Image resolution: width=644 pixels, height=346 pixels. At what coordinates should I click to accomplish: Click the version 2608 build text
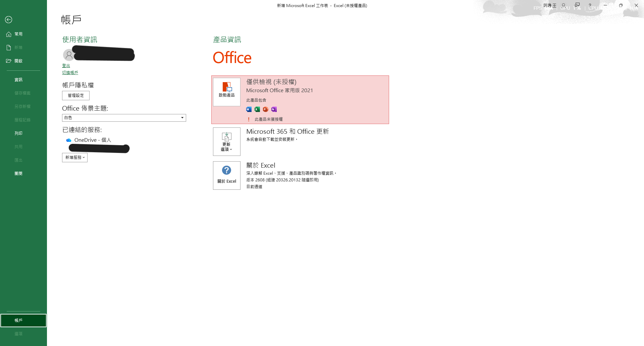click(x=282, y=180)
